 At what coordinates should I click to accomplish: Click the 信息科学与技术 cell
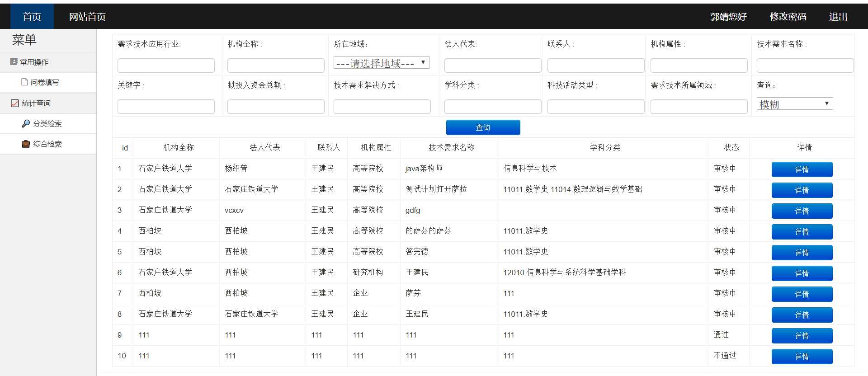[x=530, y=168]
